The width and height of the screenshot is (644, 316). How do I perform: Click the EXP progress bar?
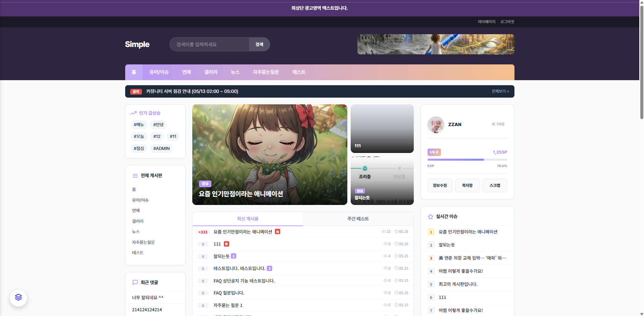467,160
